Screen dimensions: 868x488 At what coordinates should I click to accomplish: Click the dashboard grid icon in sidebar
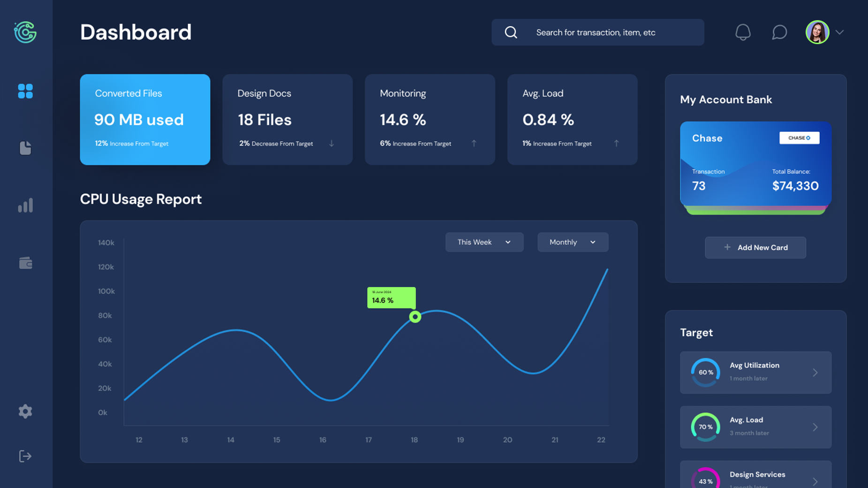click(25, 91)
